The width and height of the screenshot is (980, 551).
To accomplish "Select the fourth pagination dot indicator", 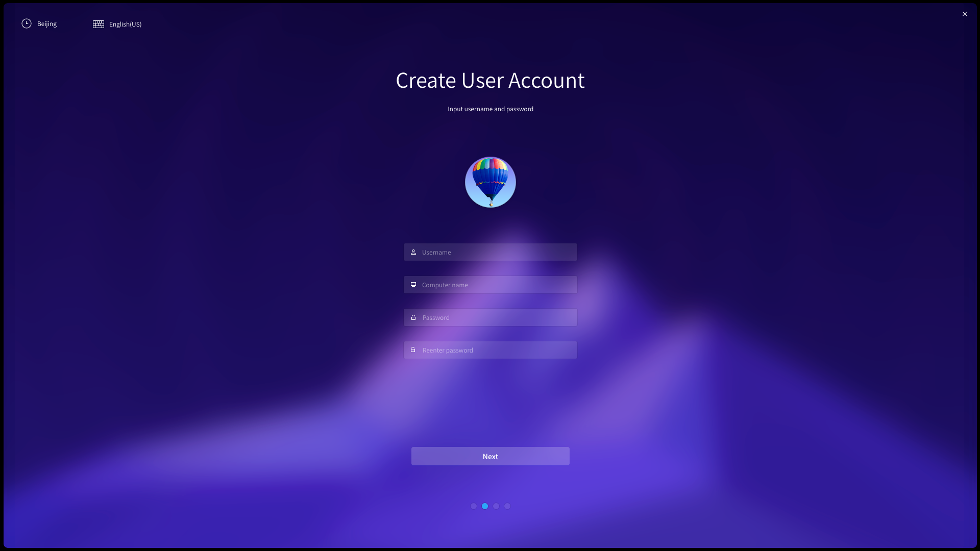I will [507, 506].
